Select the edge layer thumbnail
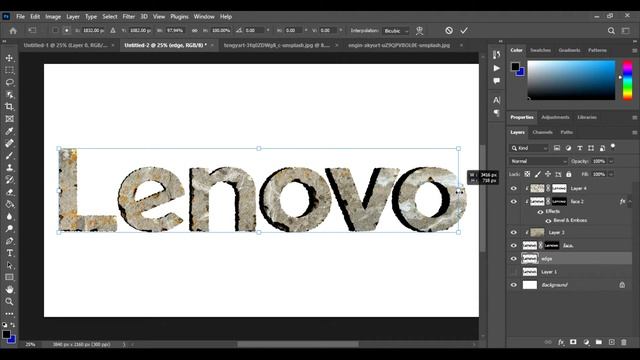The image size is (640, 360). 530,259
